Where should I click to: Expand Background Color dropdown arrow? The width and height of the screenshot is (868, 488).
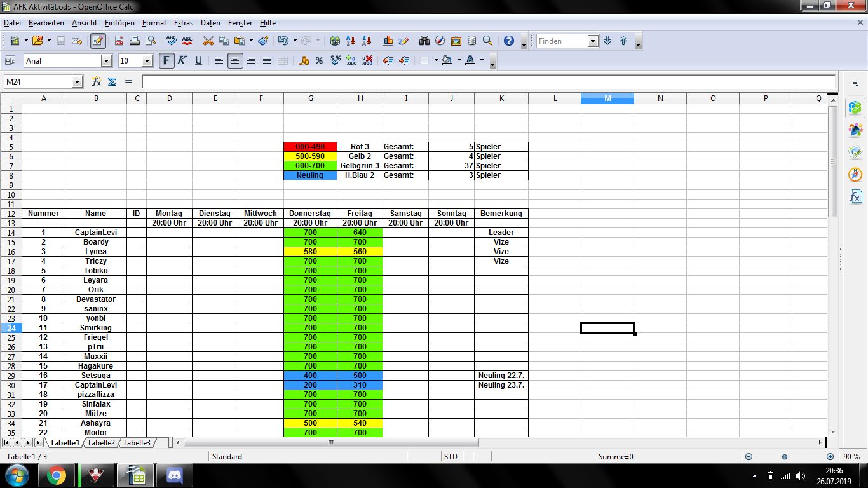click(x=458, y=60)
